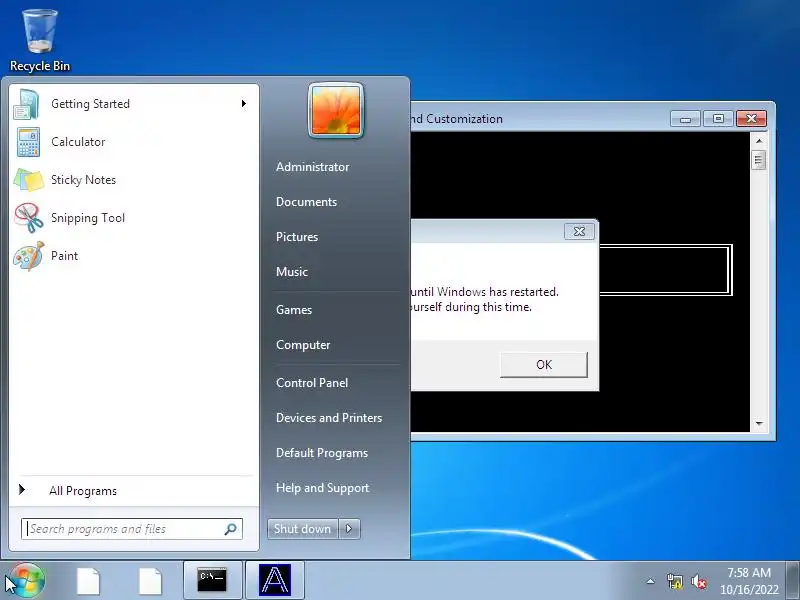Open Control Panel
The image size is (800, 600).
(x=312, y=383)
